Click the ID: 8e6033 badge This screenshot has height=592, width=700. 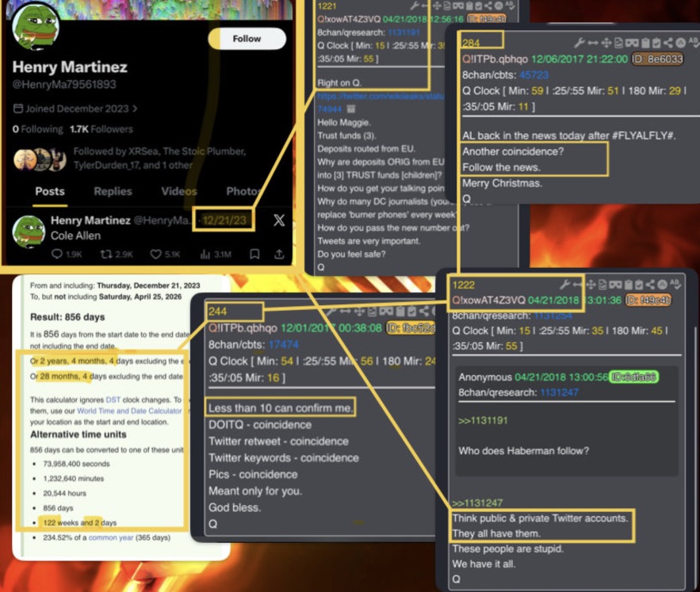(x=657, y=59)
